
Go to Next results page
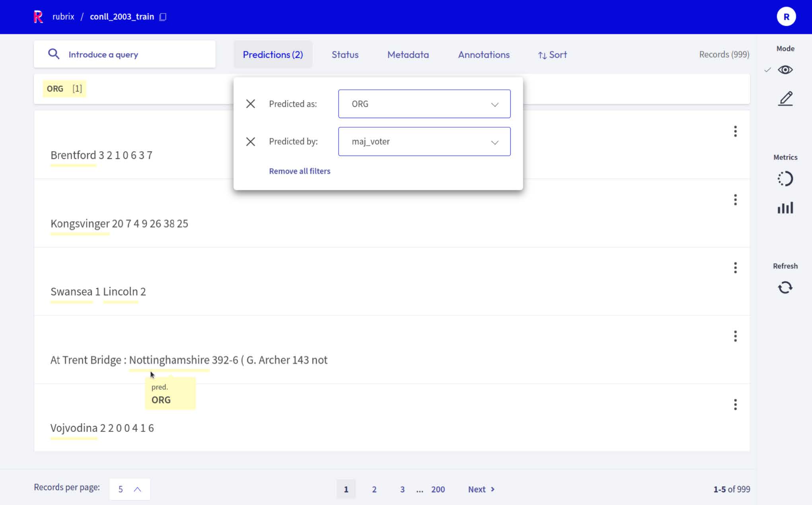coord(481,489)
